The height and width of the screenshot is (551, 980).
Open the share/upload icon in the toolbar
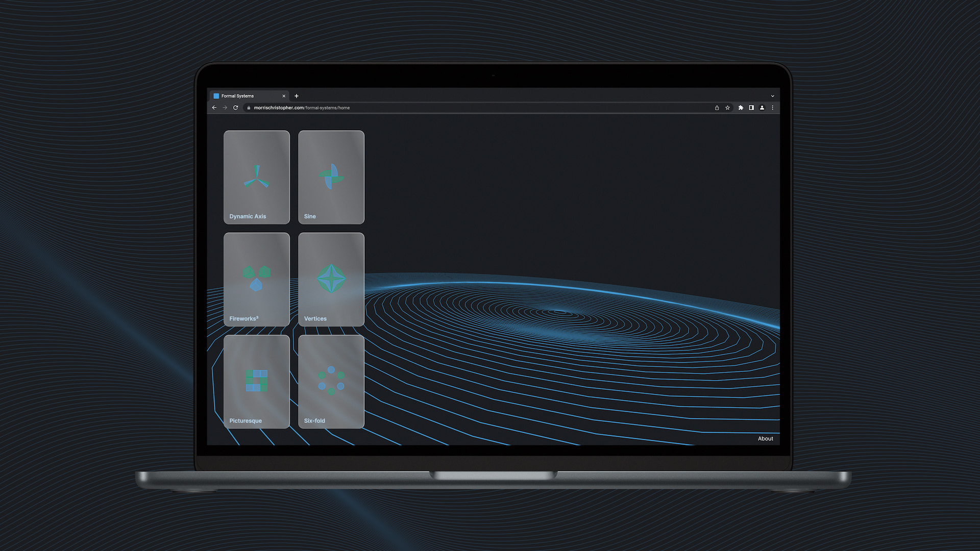click(716, 108)
